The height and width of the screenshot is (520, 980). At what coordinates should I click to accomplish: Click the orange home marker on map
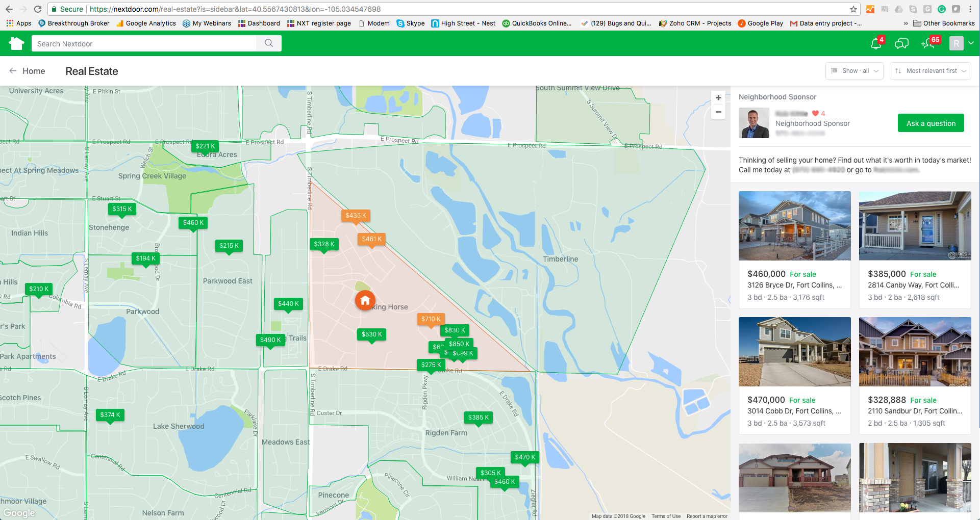pos(365,301)
